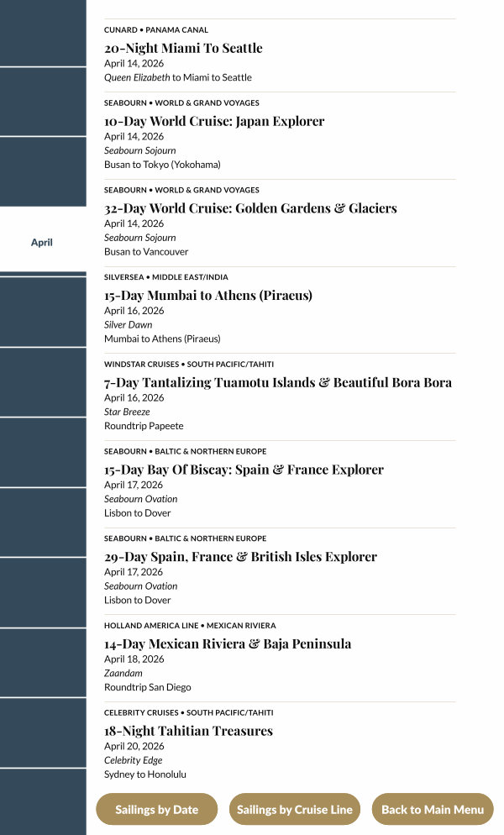Open 15-Day Mumbai to Athens (Piraeus)
This screenshot has height=835, width=504.
[x=208, y=296]
